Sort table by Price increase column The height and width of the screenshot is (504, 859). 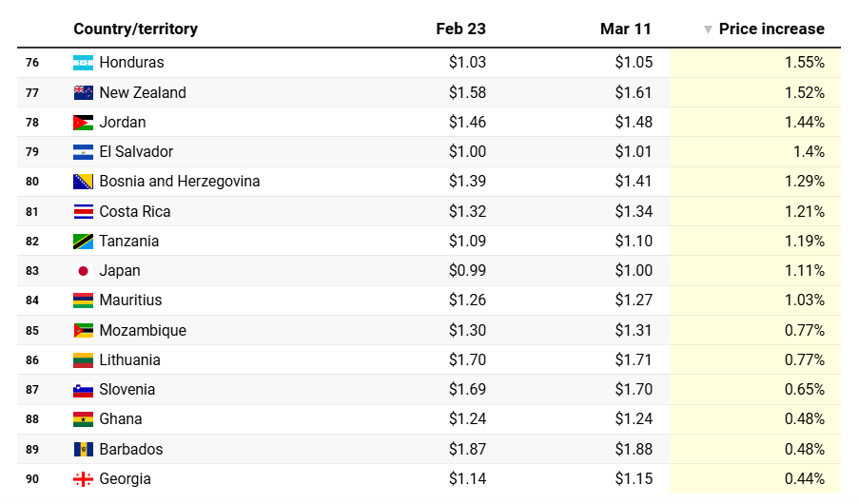tap(771, 29)
